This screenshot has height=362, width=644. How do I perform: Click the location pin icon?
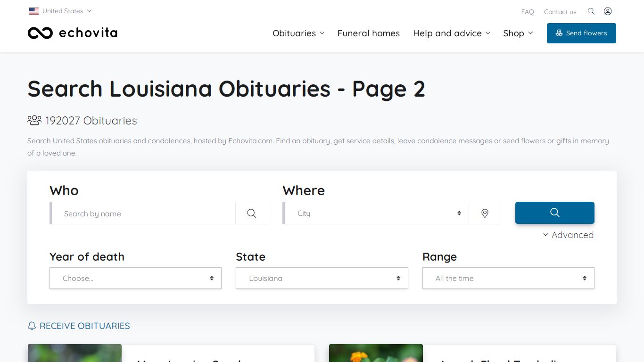coord(485,214)
